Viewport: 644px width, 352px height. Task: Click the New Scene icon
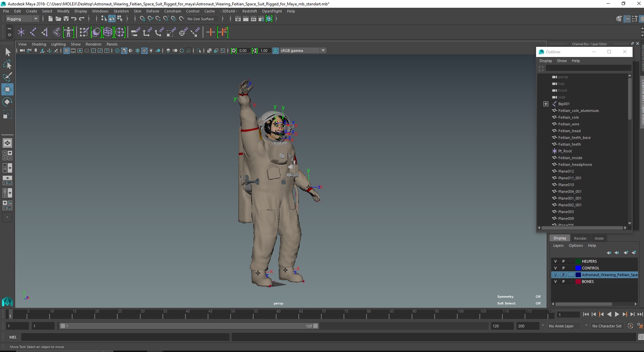[50, 19]
